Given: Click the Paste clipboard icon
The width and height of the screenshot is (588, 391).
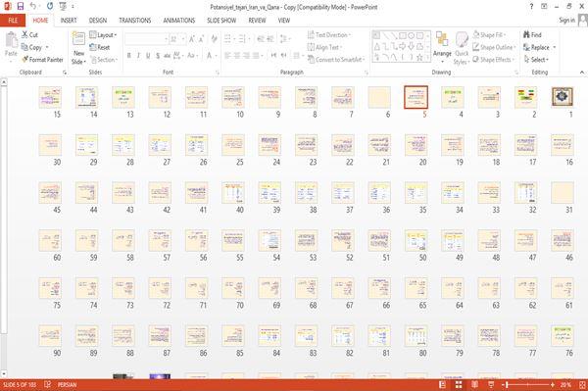Looking at the screenshot, I should point(11,40).
